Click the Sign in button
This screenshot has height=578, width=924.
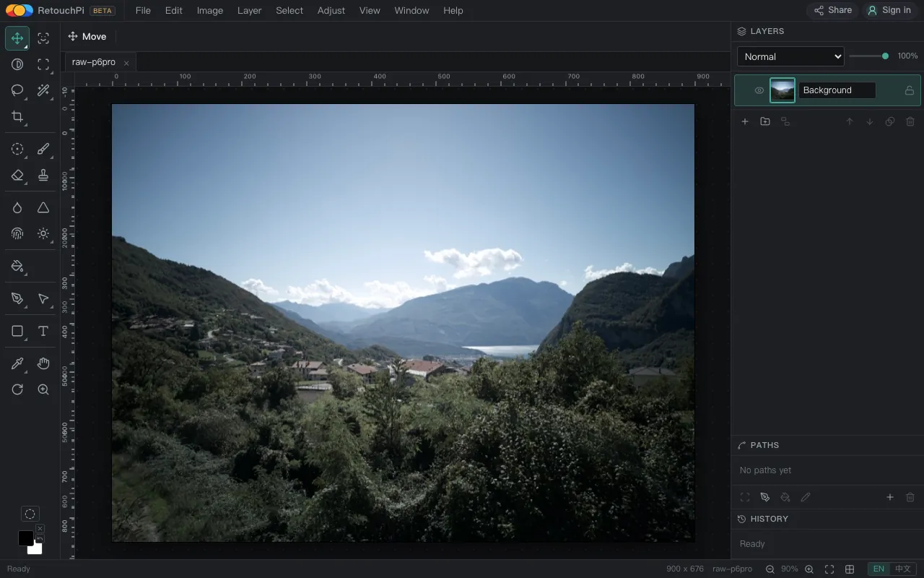pyautogui.click(x=889, y=10)
